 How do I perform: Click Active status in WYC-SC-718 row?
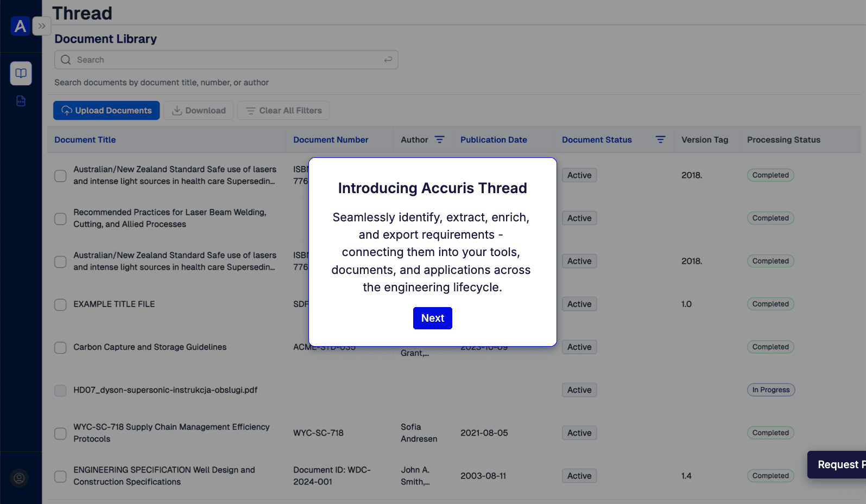pos(579,433)
